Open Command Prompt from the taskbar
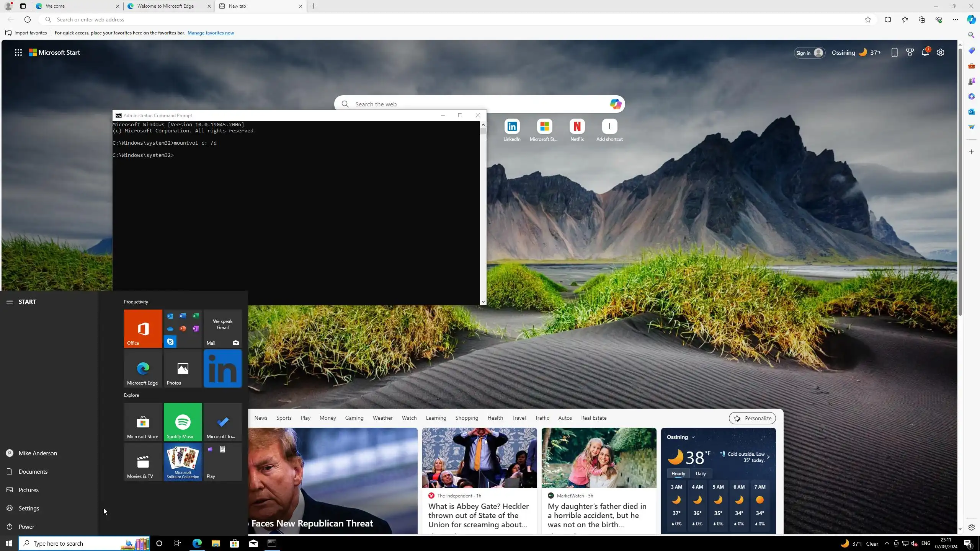Image resolution: width=980 pixels, height=551 pixels. tap(272, 543)
